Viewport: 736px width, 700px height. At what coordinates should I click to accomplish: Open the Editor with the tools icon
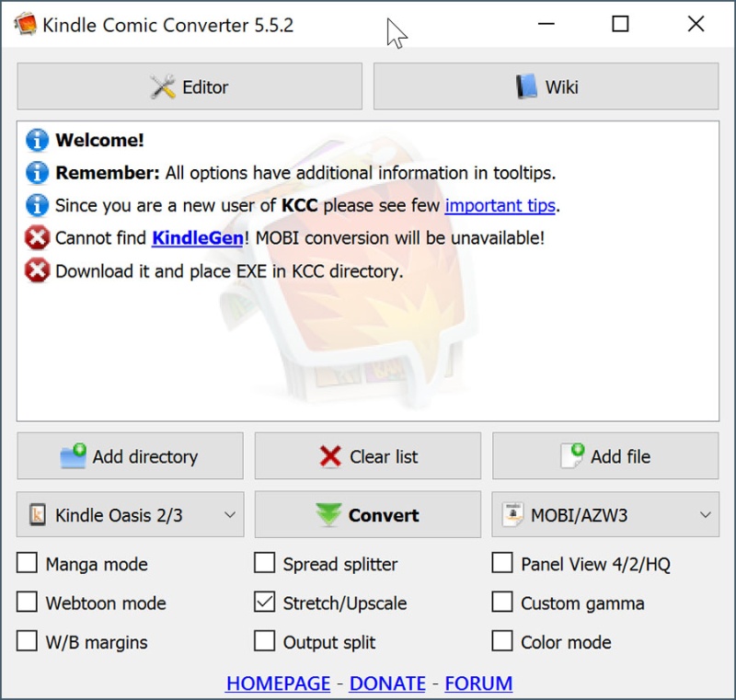coord(190,86)
